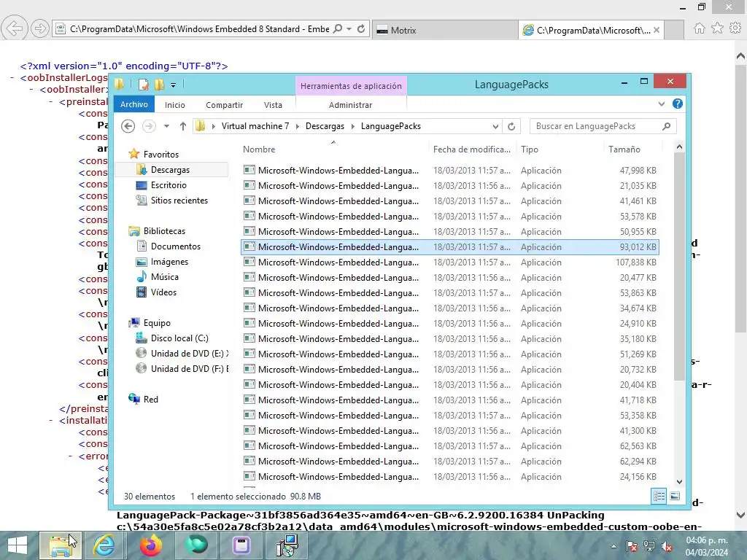
Task: Open Internet Explorer home icon
Action: click(699, 28)
